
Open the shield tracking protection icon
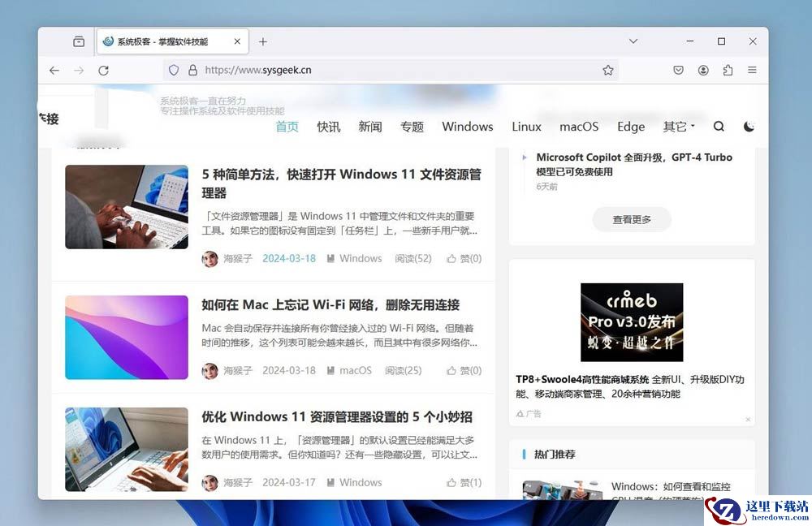tap(174, 70)
